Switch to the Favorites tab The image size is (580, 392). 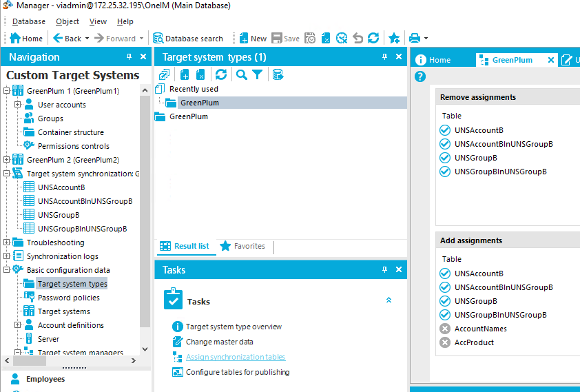(242, 247)
